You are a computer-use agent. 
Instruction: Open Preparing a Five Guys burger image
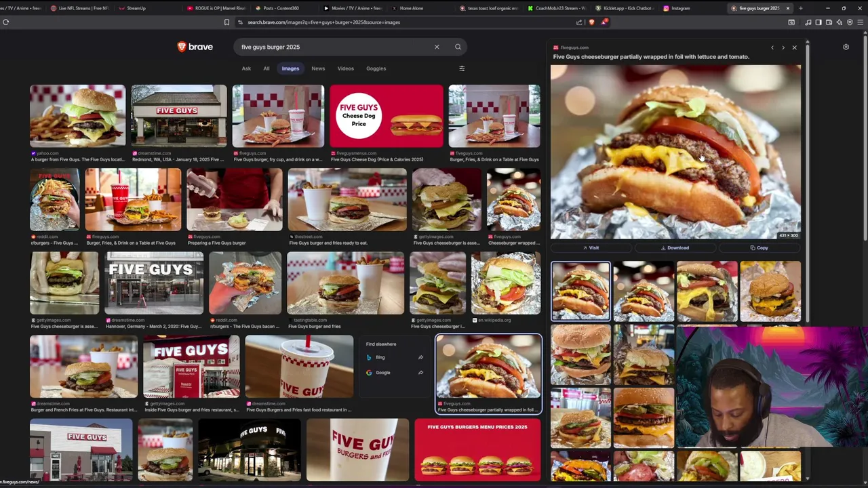point(235,200)
